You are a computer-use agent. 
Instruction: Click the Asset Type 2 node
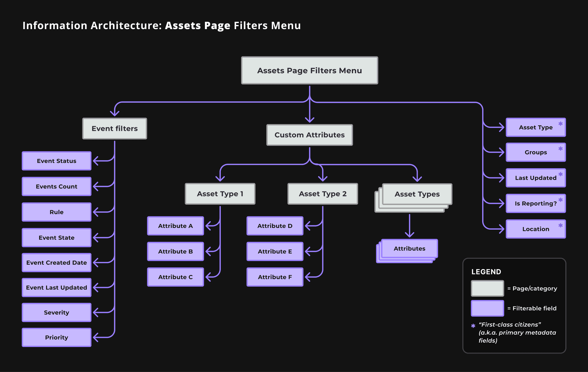pos(323,194)
